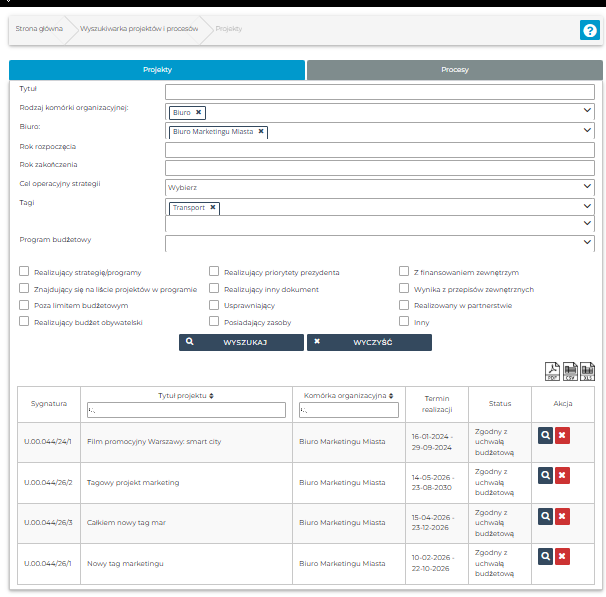
Task: Switch to the Procesy tab
Action: (455, 70)
